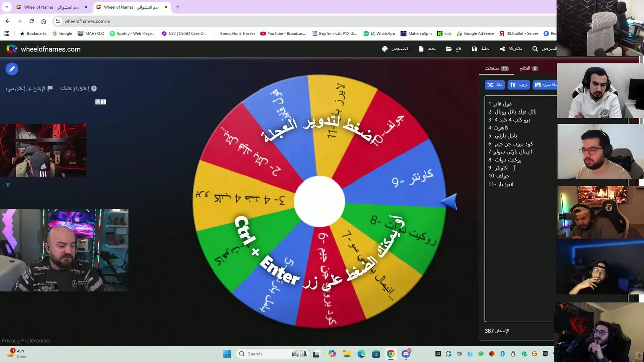Open the Windows Start menu
Screen dimensions: 644x362
(227, 354)
